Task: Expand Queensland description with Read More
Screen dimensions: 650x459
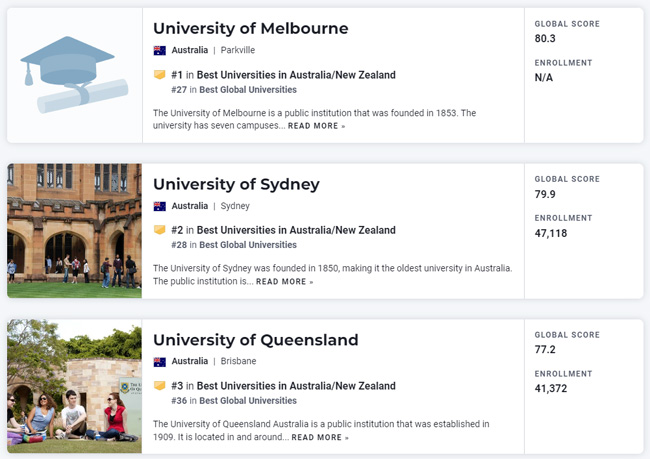Action: [320, 438]
